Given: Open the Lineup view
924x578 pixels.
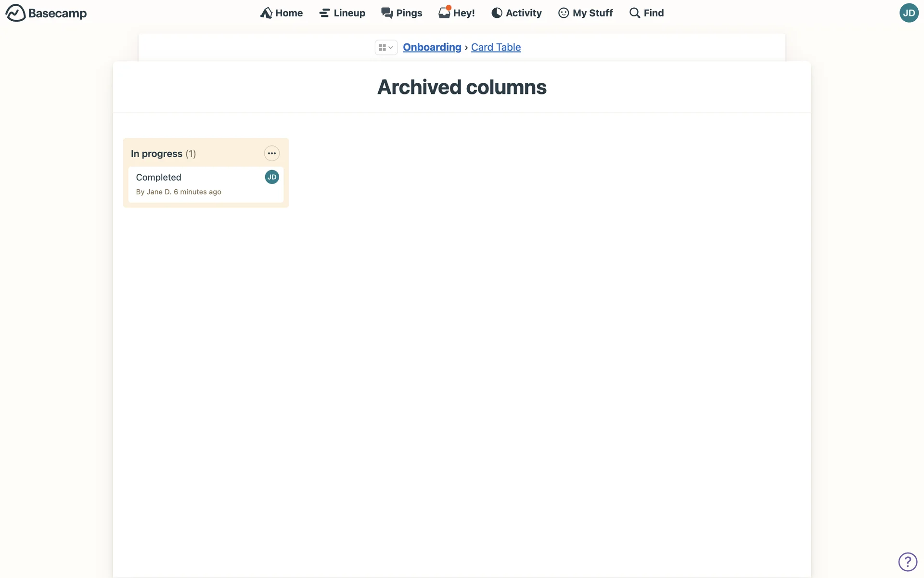Looking at the screenshot, I should [x=342, y=13].
